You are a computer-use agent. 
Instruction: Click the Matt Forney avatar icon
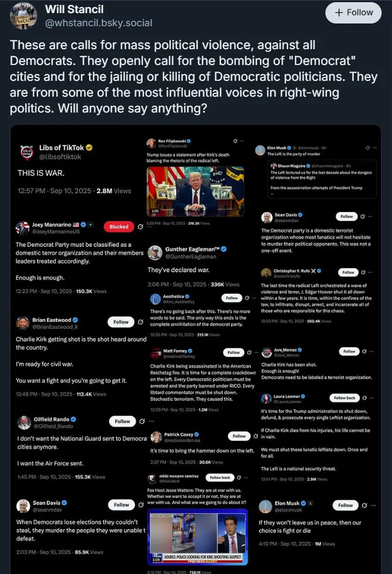click(156, 353)
